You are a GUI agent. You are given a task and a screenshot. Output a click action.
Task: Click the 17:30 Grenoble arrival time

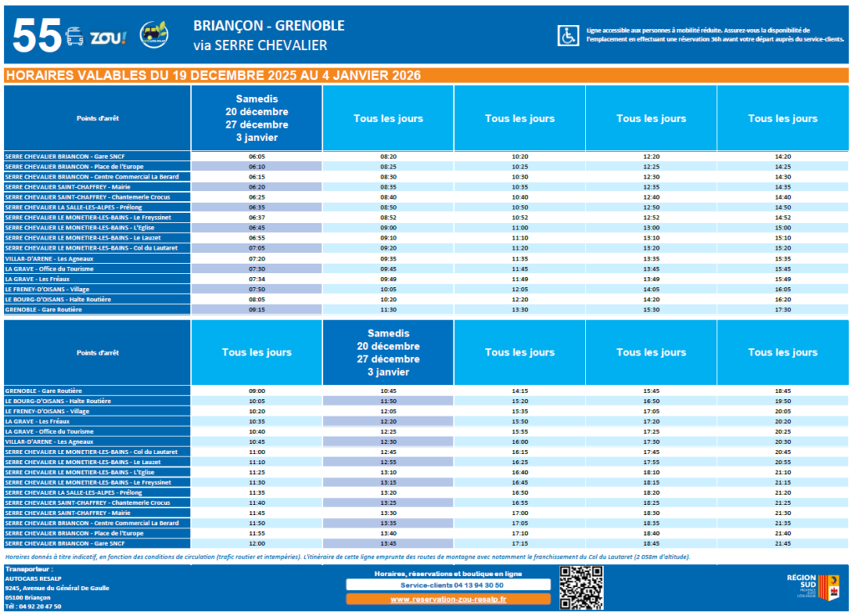[782, 309]
